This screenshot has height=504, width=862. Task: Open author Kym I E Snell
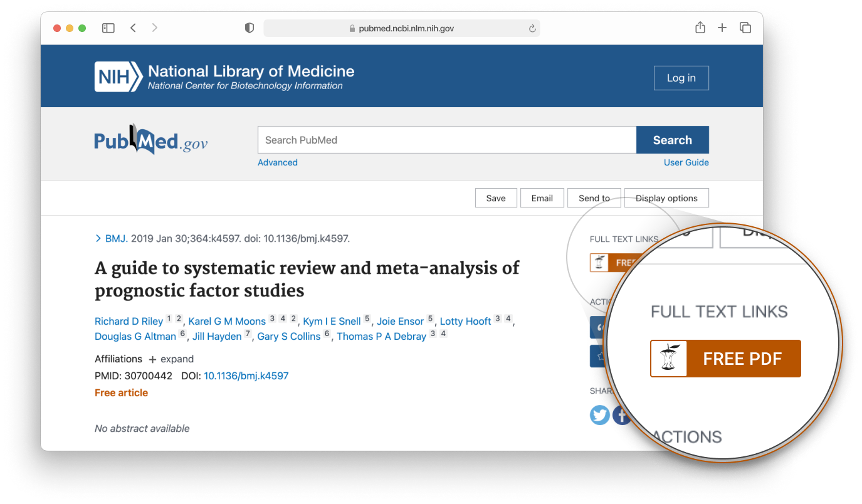point(332,321)
